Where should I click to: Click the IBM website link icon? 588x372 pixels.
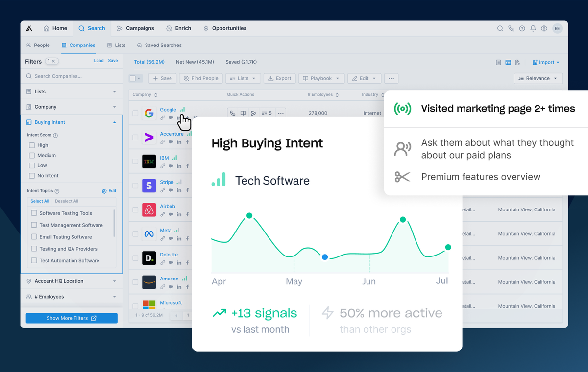[163, 166]
